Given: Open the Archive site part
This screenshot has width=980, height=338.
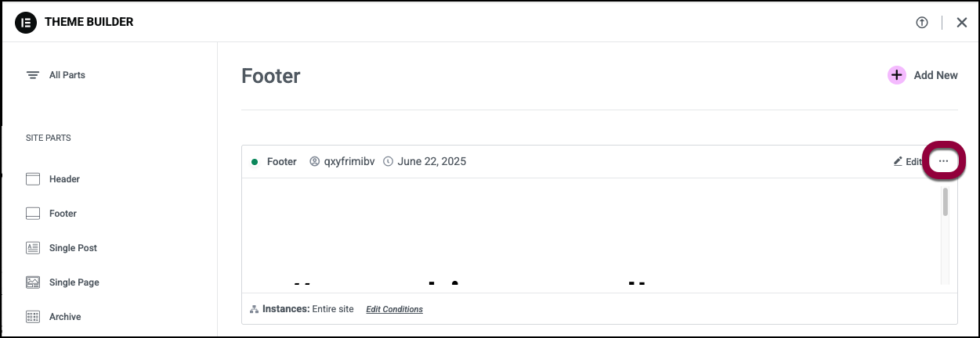Looking at the screenshot, I should (65, 317).
